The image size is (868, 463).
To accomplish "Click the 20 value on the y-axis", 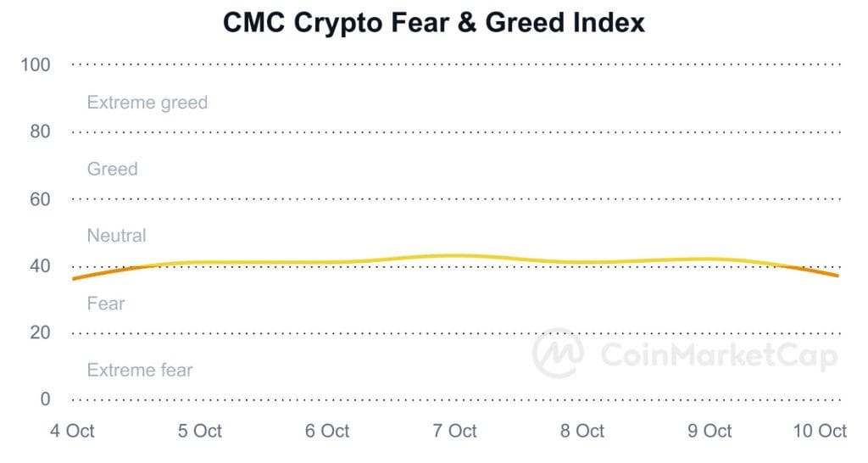I will pos(40,333).
